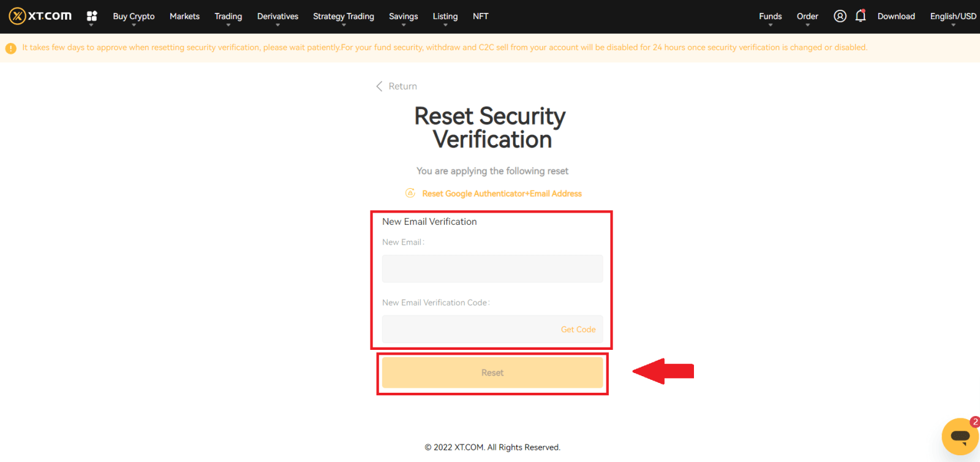The image size is (980, 462).
Task: Expand the Buy Crypto dropdown
Action: [134, 17]
